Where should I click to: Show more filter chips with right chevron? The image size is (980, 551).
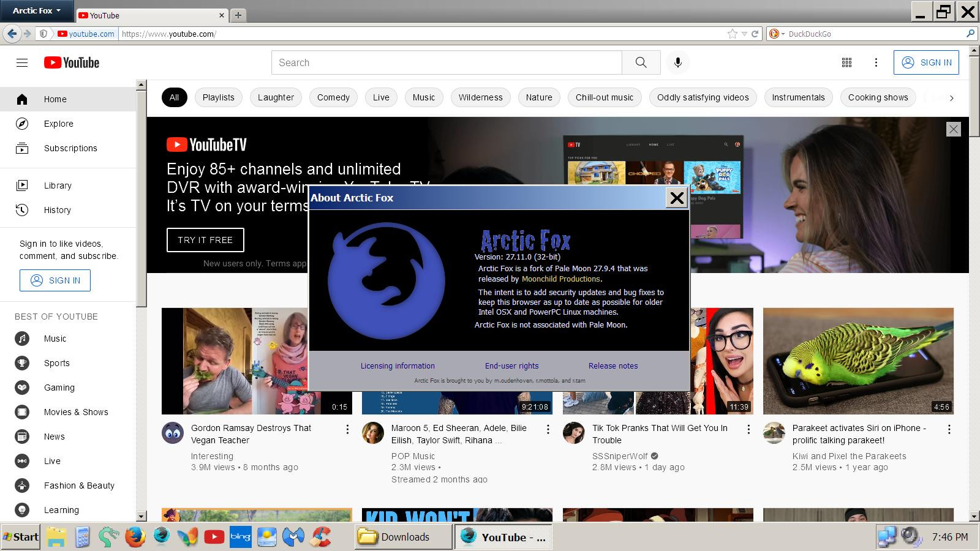tap(951, 98)
